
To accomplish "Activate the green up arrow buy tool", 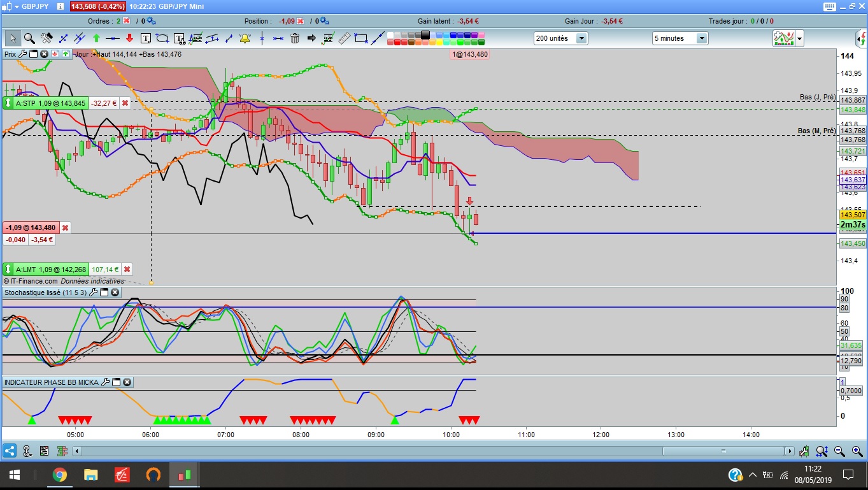I will (96, 38).
